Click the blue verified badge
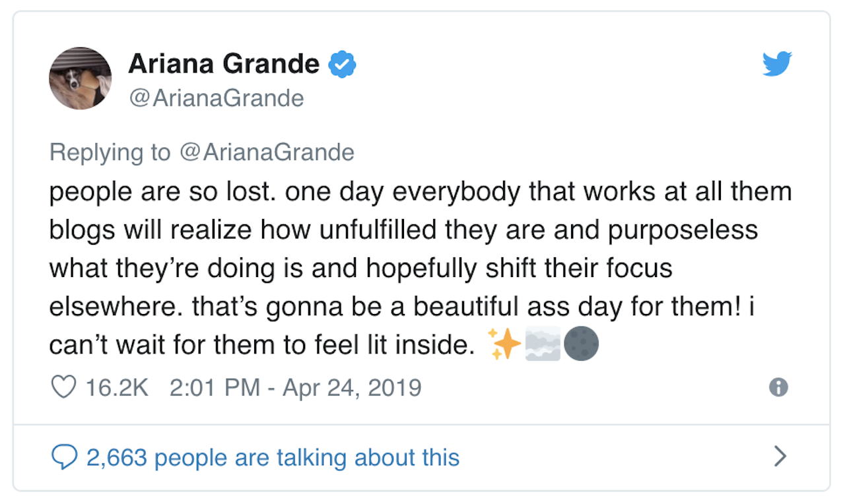This screenshot has height=504, width=845. click(343, 64)
